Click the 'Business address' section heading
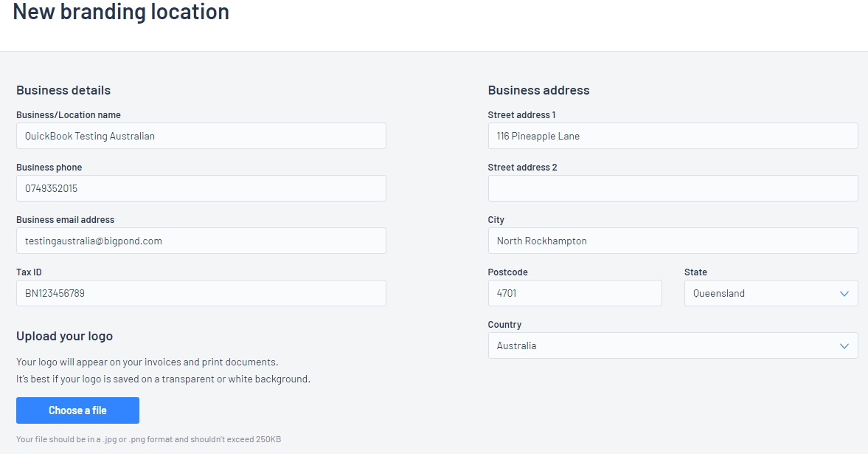Screen dimensions: 868x454 pyautogui.click(x=538, y=90)
